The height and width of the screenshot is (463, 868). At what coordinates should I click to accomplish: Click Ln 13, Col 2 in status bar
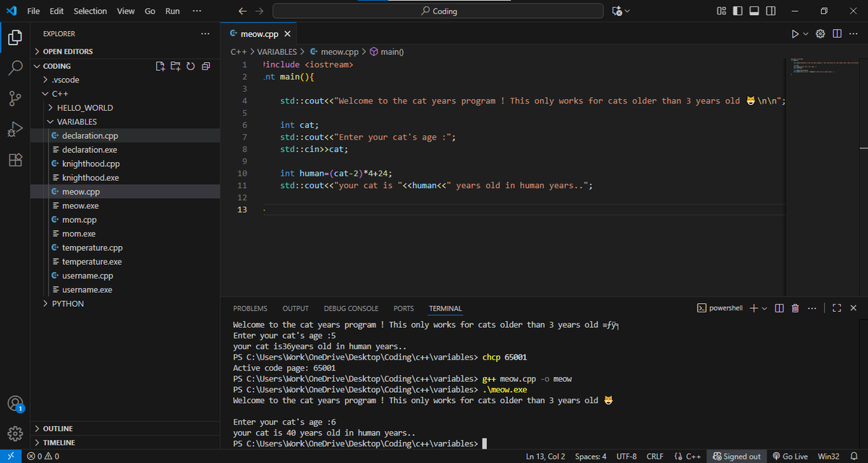[x=545, y=456]
